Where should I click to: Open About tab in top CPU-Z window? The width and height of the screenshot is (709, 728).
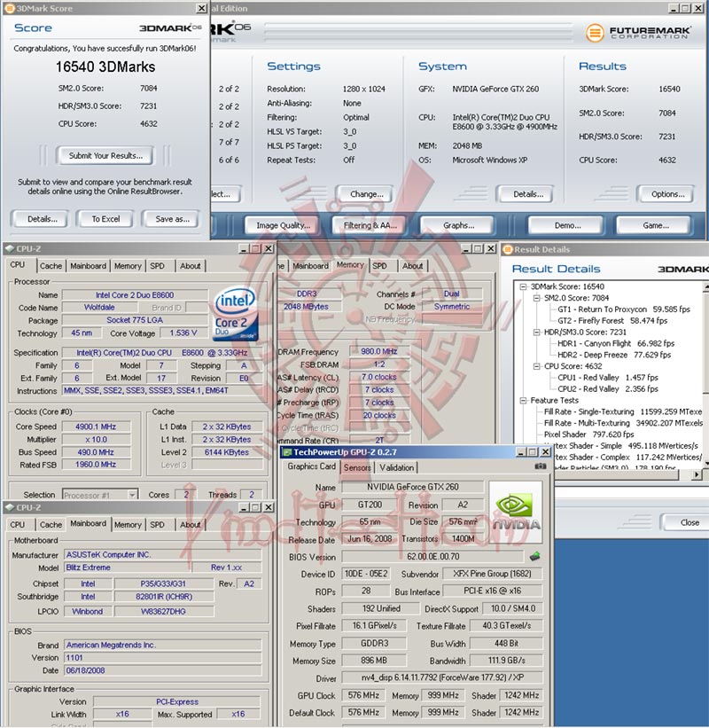(x=191, y=266)
